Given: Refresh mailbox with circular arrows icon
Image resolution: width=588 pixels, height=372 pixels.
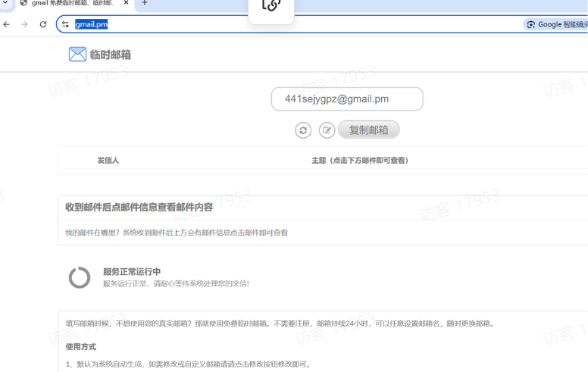Looking at the screenshot, I should (x=303, y=130).
